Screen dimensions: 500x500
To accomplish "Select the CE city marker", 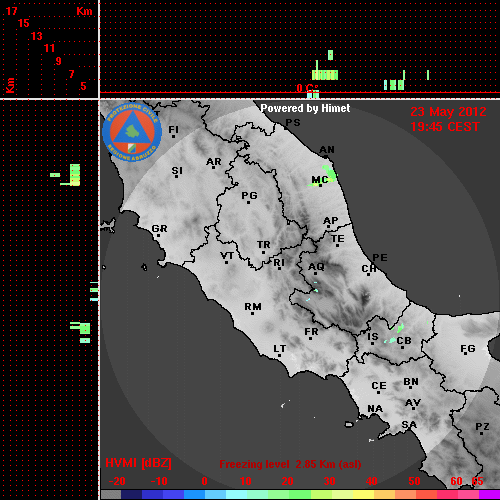I will click(378, 392).
